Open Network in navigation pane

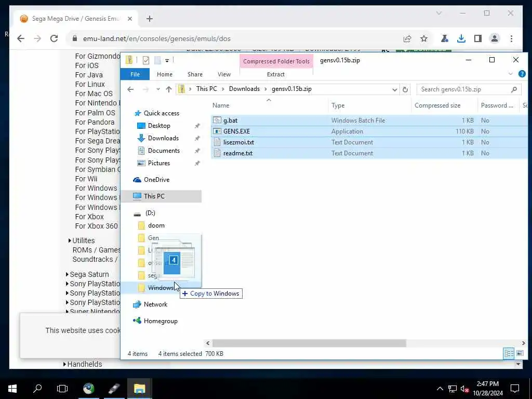[x=155, y=304]
